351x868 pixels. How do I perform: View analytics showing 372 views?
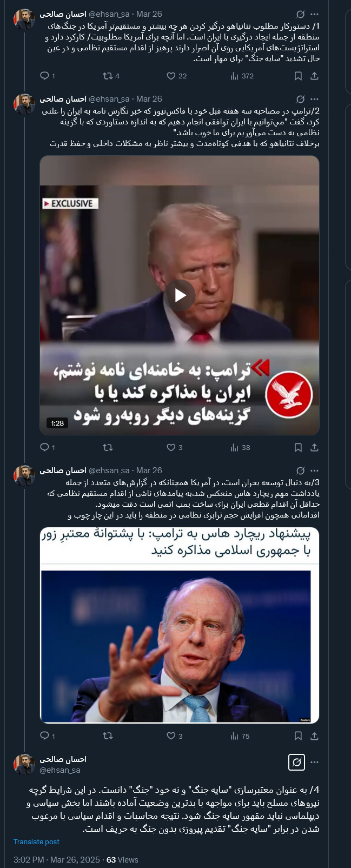pos(242,76)
